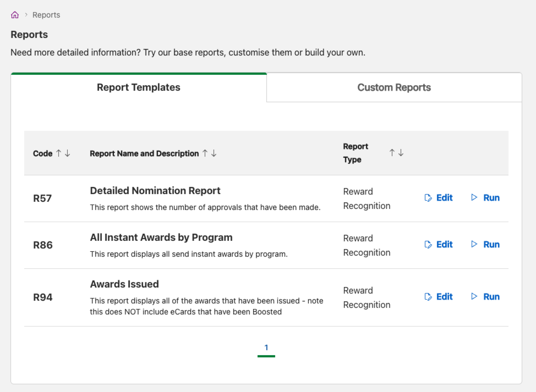536x392 pixels.
Task: Sort Report Name and Description descending arrow
Action: point(214,153)
